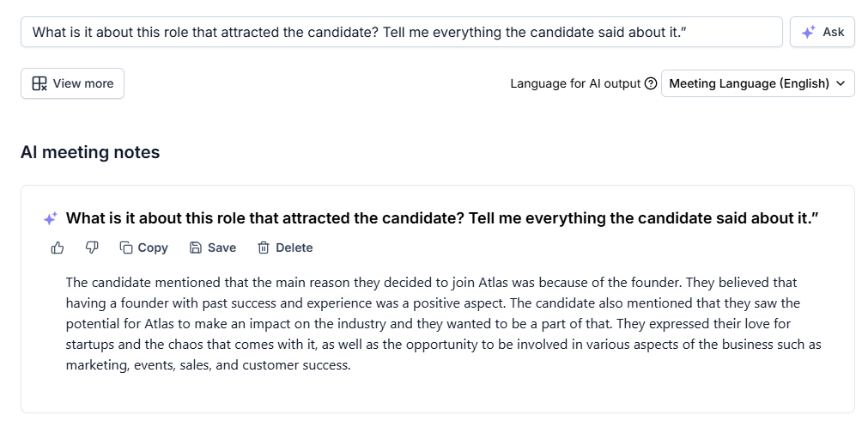Click the sparkle icon beside the notes question
This screenshot has width=868, height=434.
pyautogui.click(x=50, y=219)
